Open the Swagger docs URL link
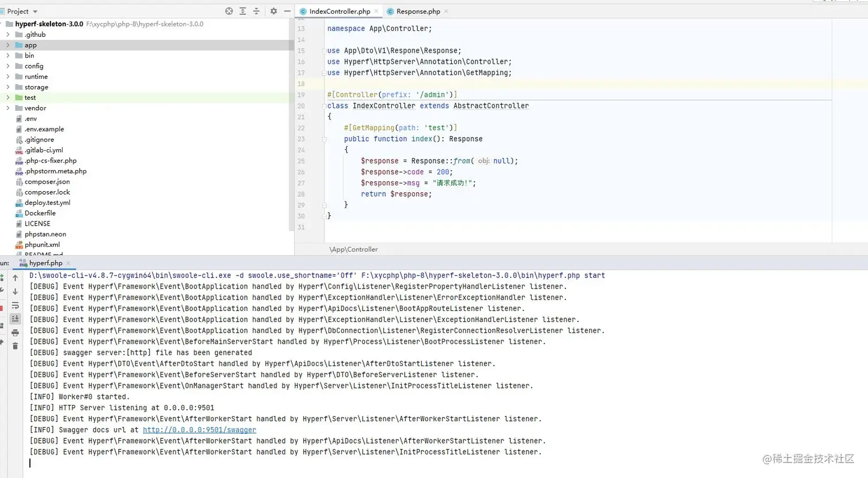Image resolution: width=868 pixels, height=478 pixels. (199, 430)
